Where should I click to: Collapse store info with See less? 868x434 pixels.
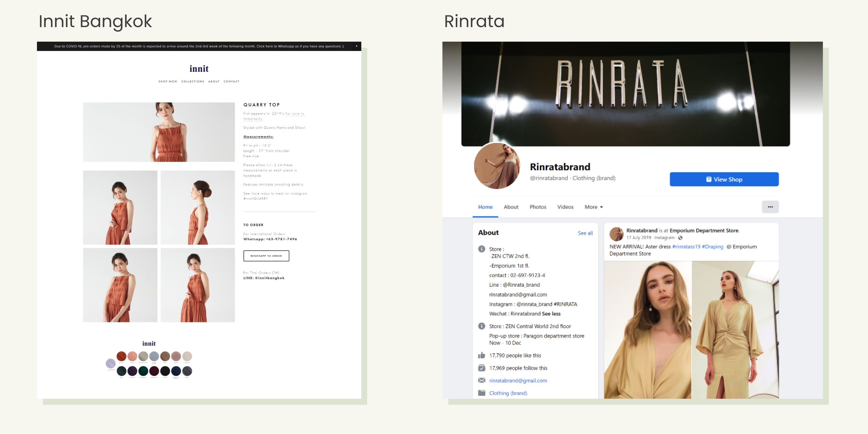tap(551, 314)
